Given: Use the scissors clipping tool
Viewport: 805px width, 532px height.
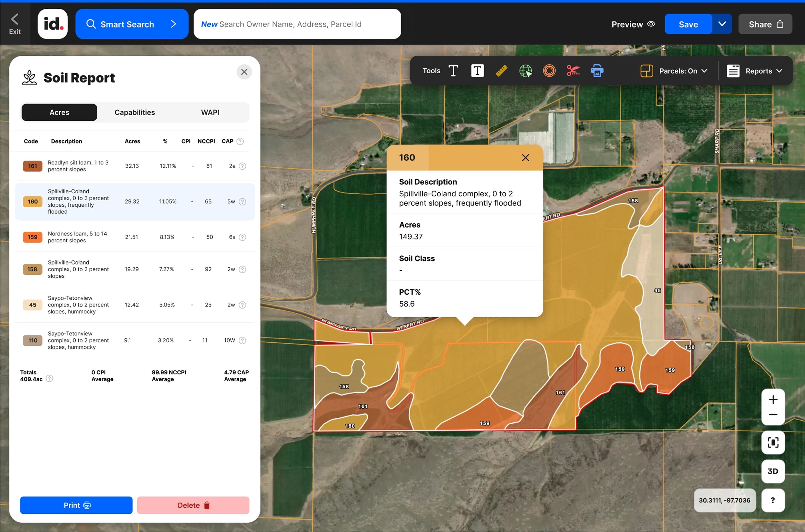Looking at the screenshot, I should click(x=573, y=71).
